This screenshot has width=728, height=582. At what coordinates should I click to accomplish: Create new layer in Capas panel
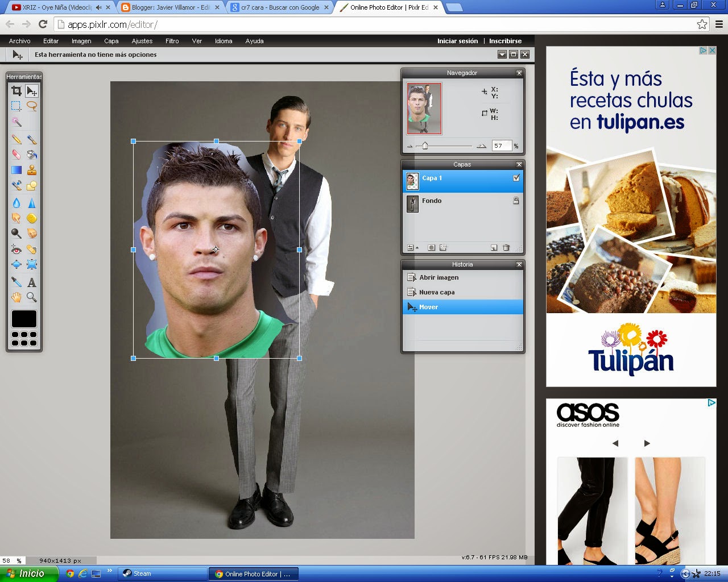point(494,248)
